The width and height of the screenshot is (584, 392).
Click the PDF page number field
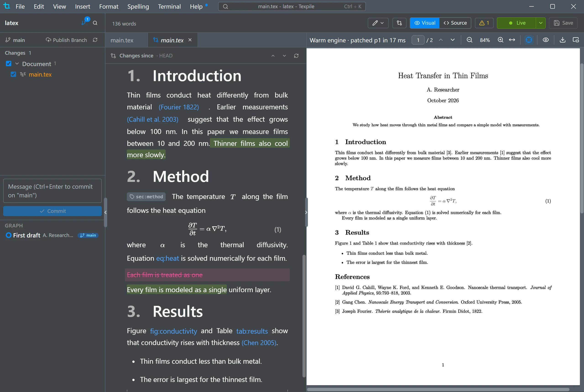click(418, 40)
